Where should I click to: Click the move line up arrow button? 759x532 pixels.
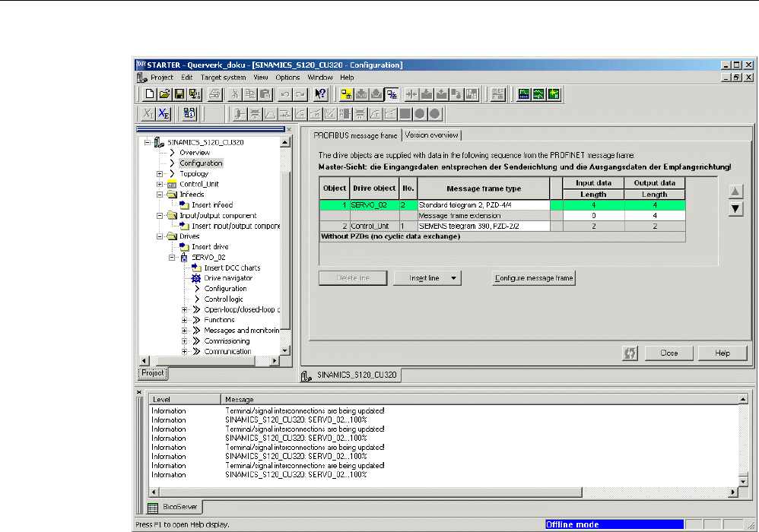click(x=735, y=192)
